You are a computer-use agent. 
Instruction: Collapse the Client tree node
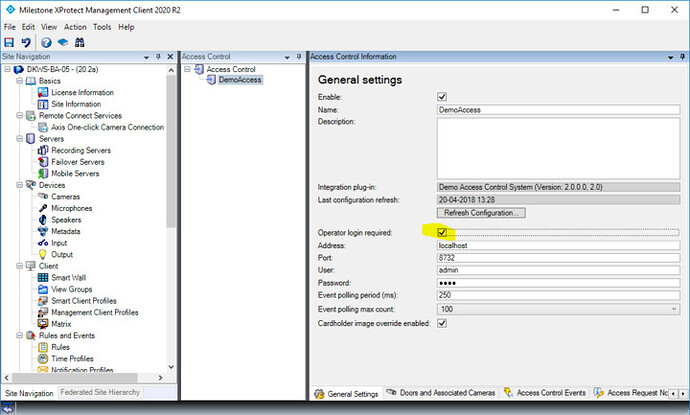click(x=19, y=266)
